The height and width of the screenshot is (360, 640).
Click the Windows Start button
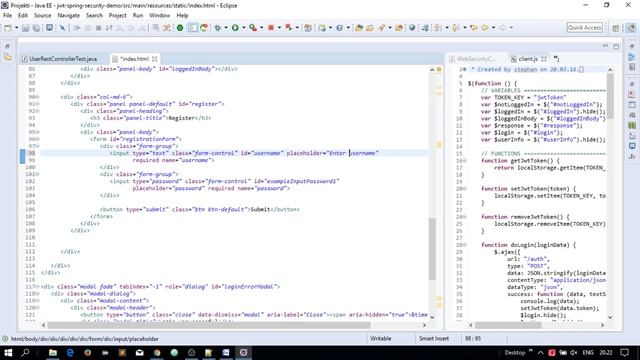(x=8, y=352)
